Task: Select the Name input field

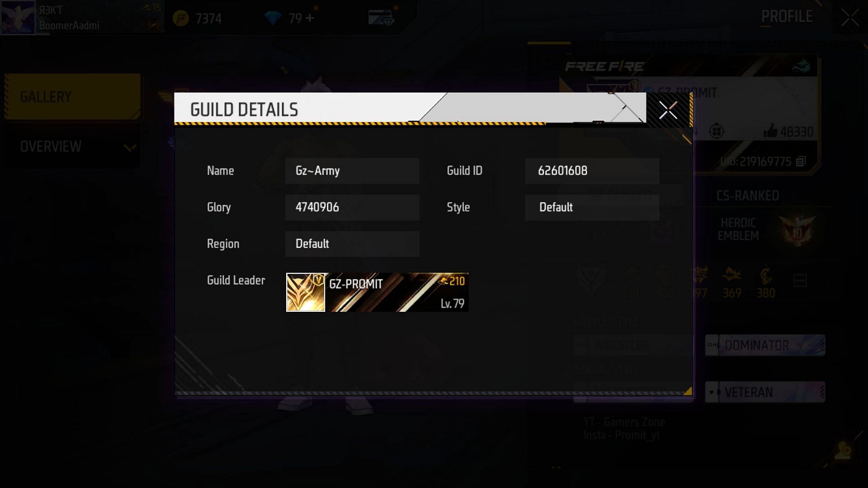Action: [352, 171]
